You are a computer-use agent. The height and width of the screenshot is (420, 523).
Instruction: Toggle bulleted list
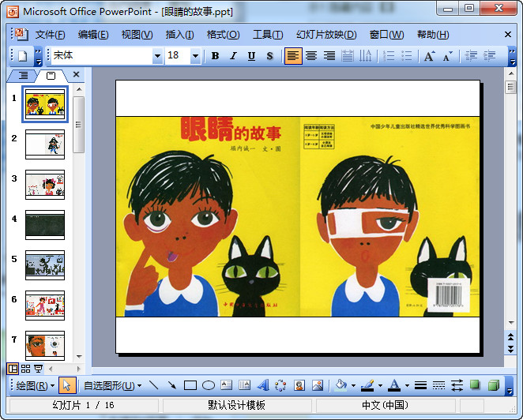pos(407,56)
